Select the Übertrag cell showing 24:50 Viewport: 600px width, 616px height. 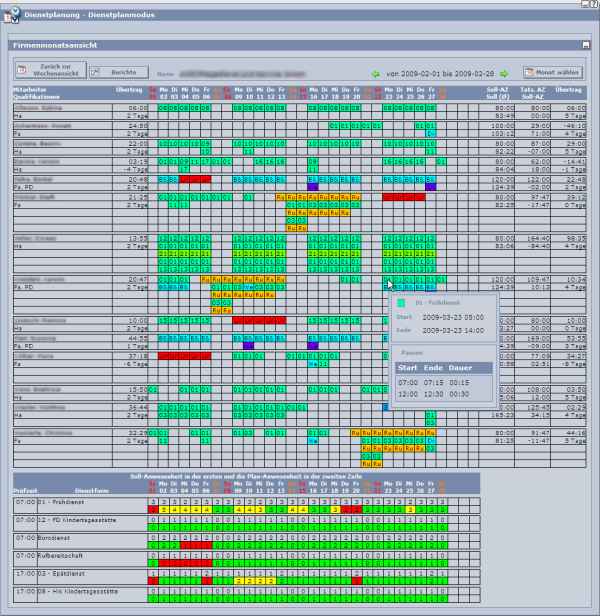coord(130,126)
